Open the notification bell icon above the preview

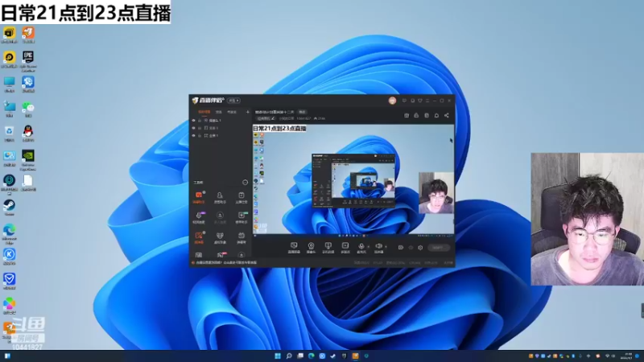[436, 115]
